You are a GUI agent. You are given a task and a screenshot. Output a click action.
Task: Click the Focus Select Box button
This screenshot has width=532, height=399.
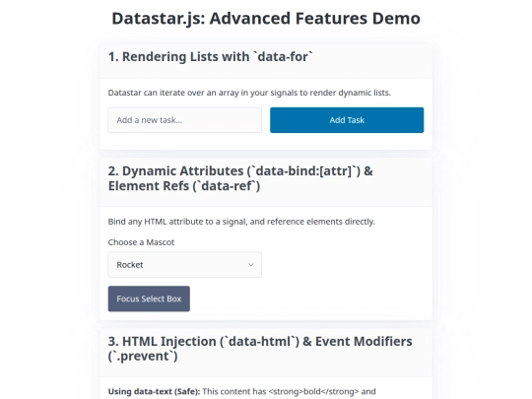click(149, 299)
